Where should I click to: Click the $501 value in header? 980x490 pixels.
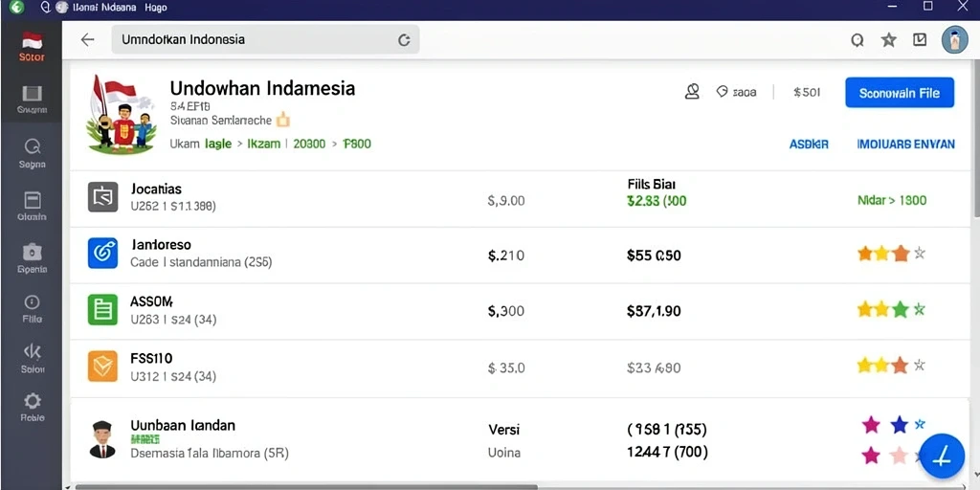coord(806,93)
